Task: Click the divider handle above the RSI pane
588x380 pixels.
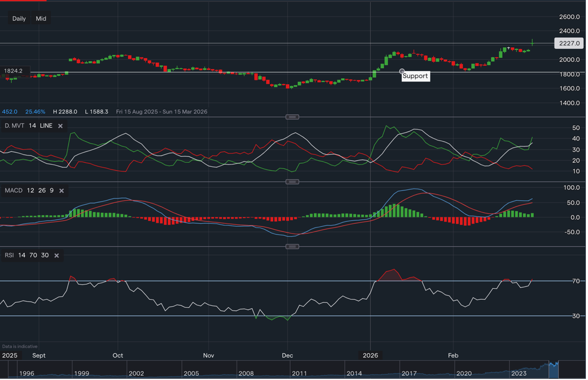Action: click(292, 246)
